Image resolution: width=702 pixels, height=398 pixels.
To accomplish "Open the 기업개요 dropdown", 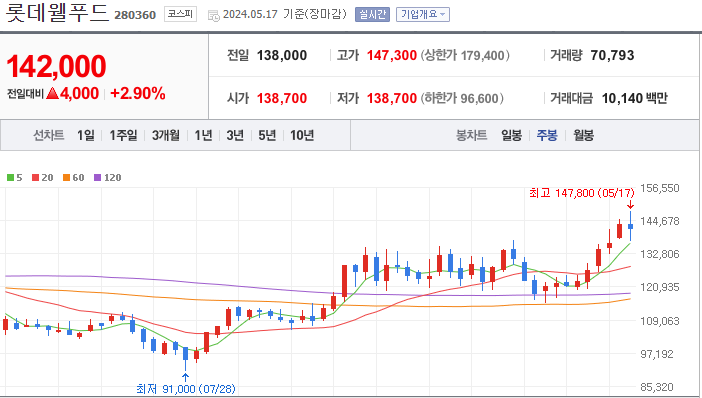I will 423,14.
